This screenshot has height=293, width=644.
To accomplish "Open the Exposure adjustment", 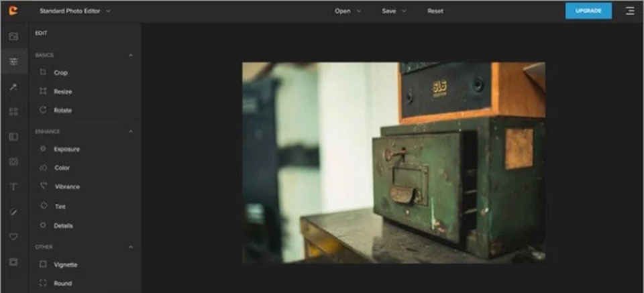I will pyautogui.click(x=60, y=150).
